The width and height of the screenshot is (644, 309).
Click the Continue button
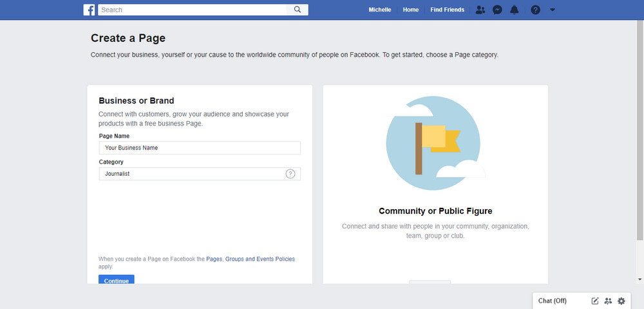[116, 279]
